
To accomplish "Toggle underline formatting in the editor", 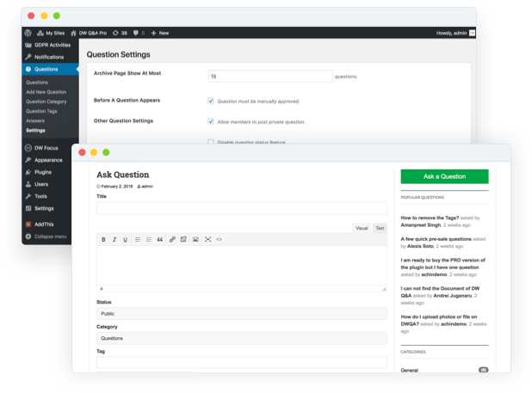I will (125, 240).
